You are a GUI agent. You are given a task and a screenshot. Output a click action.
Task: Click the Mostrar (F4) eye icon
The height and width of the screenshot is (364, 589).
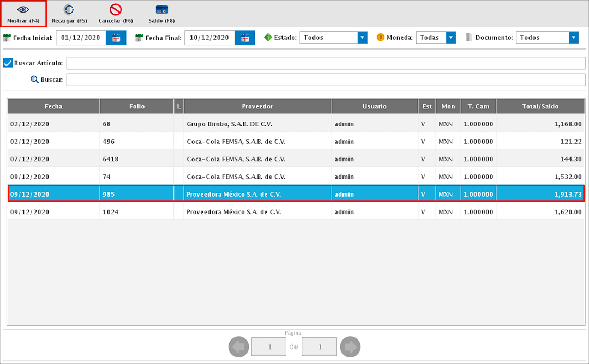23,10
